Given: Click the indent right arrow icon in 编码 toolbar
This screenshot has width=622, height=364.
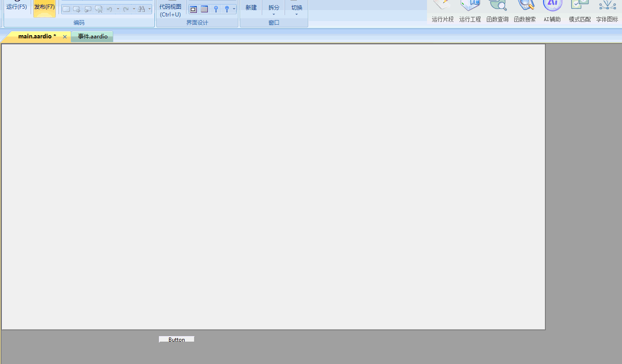Looking at the screenshot, I should 77,9.
